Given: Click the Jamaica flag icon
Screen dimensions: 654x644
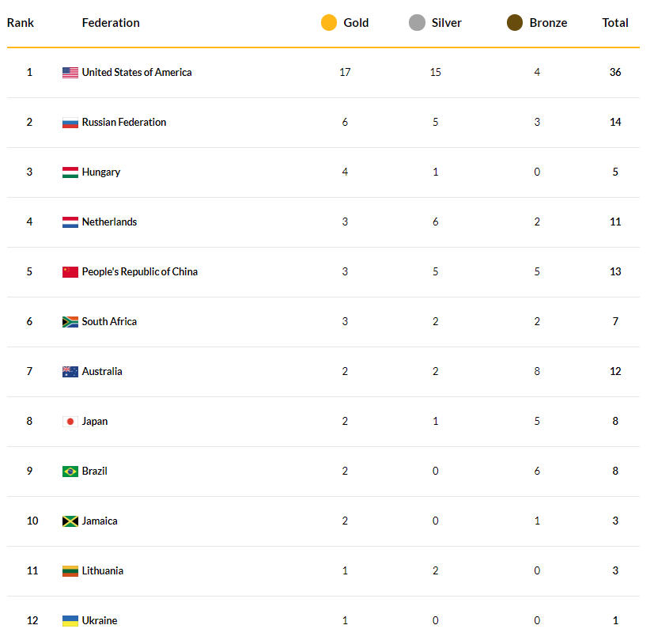Looking at the screenshot, I should (70, 521).
